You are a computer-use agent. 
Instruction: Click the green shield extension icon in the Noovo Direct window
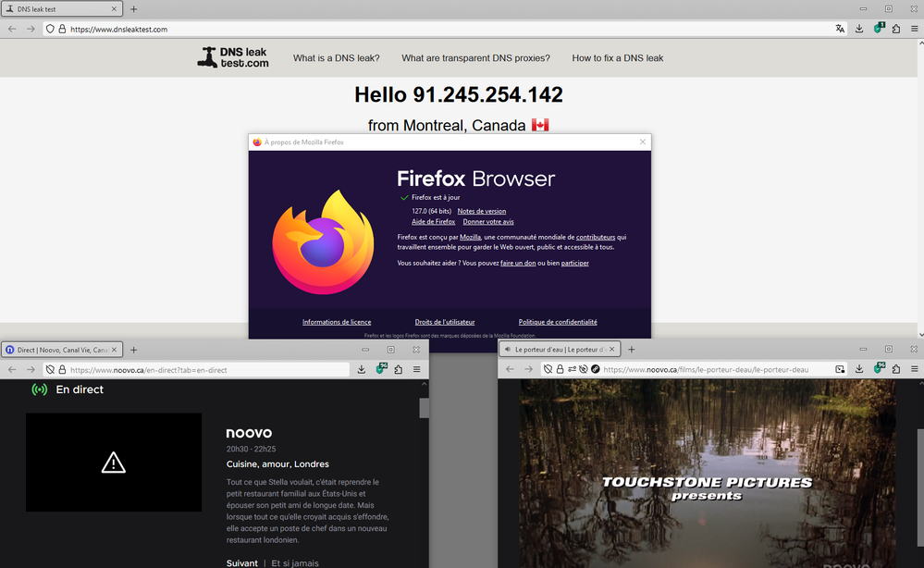(381, 369)
